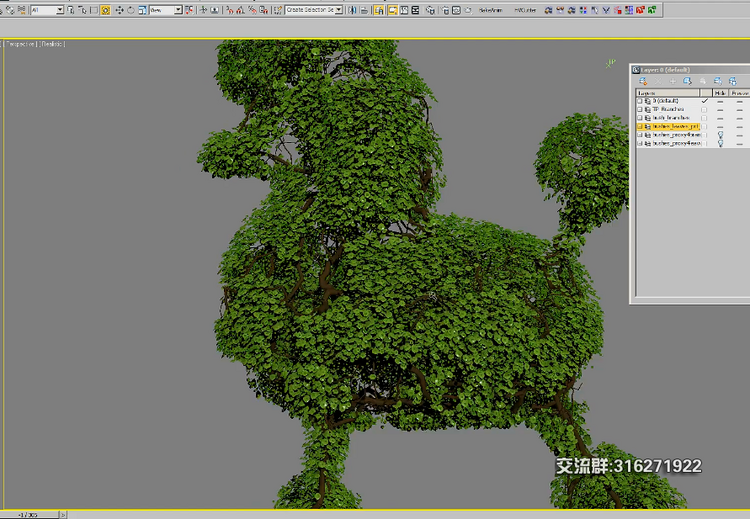Select the bush_branches layer name
750x519 pixels.
click(x=671, y=118)
